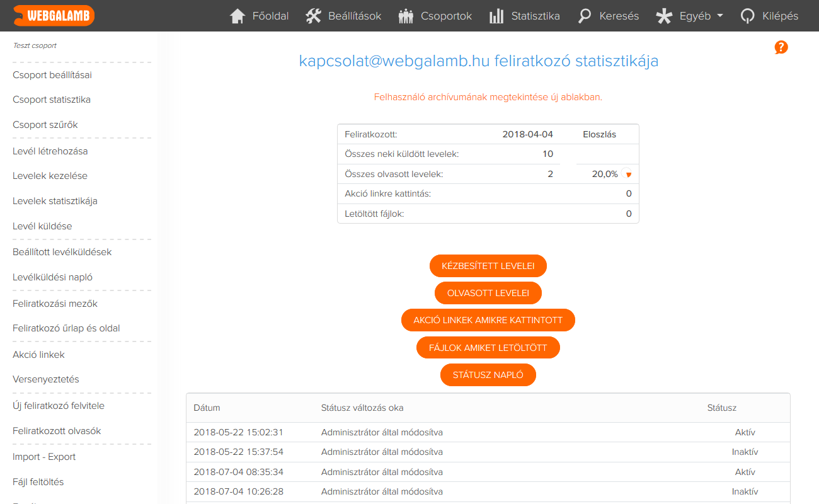Open Levélküldési napló in the sidebar
This screenshot has width=819, height=504.
tap(53, 277)
